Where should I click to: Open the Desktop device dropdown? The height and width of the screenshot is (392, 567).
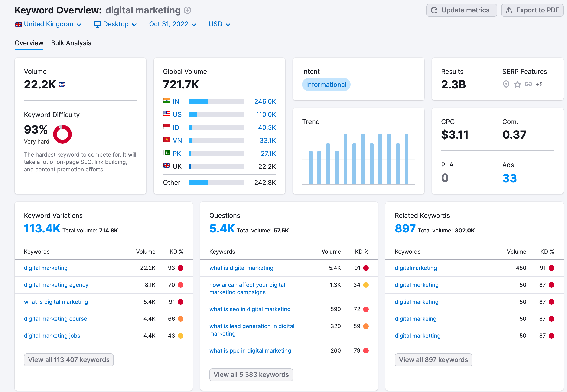pyautogui.click(x=115, y=24)
